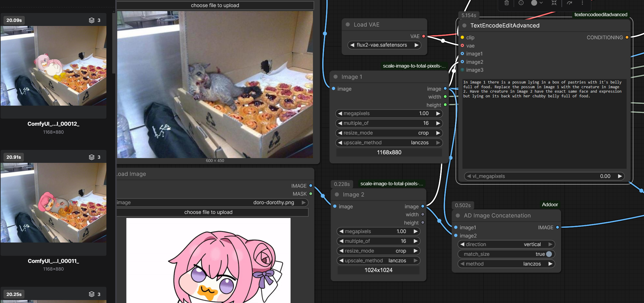Open upscale_method lanczos dropdown in Image 2
Viewport: 644px width, 303px height.
tap(378, 261)
